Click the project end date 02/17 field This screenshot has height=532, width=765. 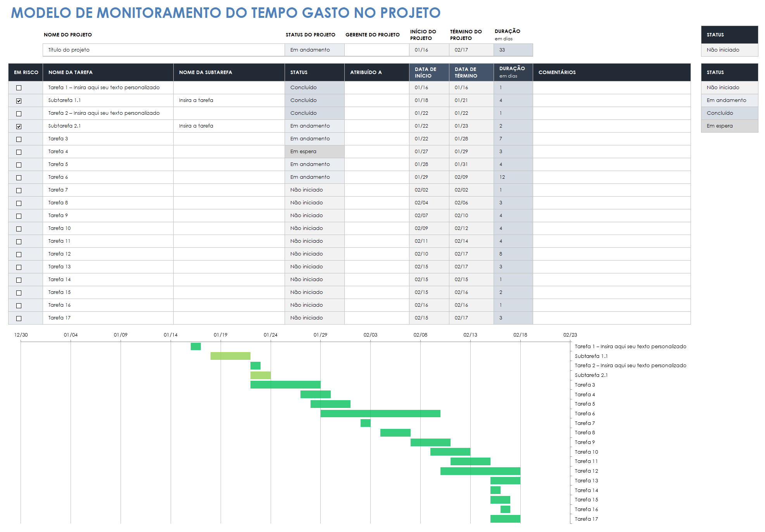(471, 50)
